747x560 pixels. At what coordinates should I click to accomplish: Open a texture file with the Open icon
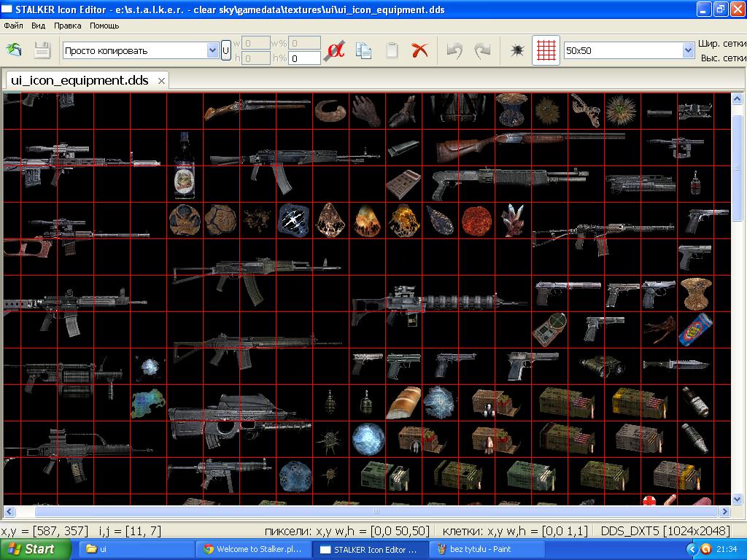click(14, 50)
